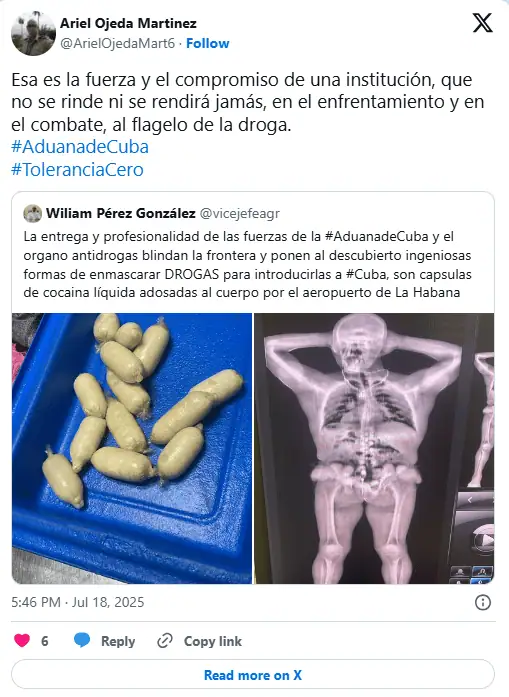Click the Copy link text

(213, 641)
